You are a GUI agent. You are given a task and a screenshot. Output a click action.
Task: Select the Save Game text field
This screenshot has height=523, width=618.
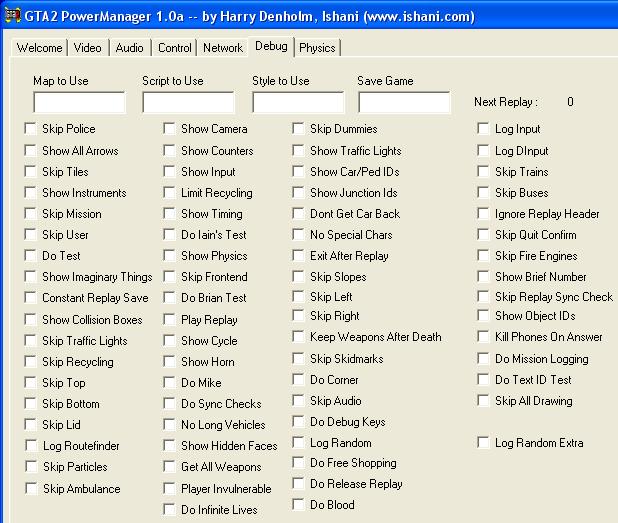(x=404, y=103)
